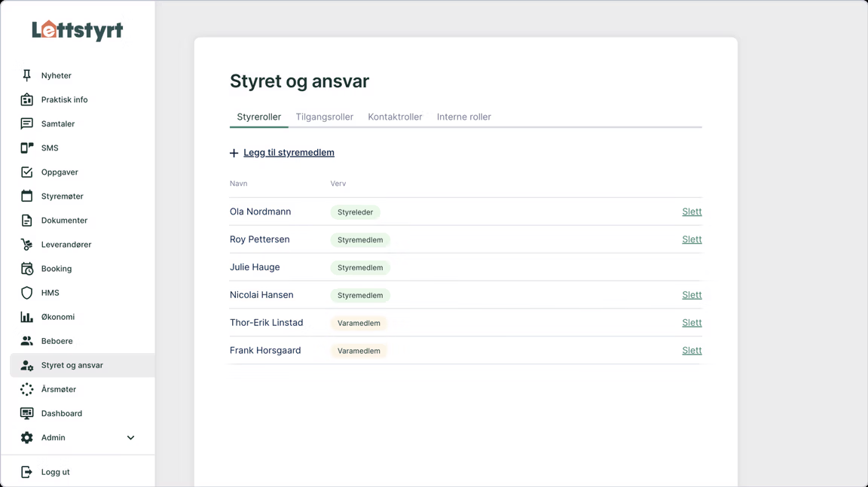The height and width of the screenshot is (487, 868).
Task: Expand the Admin menu chevron
Action: [x=130, y=437]
